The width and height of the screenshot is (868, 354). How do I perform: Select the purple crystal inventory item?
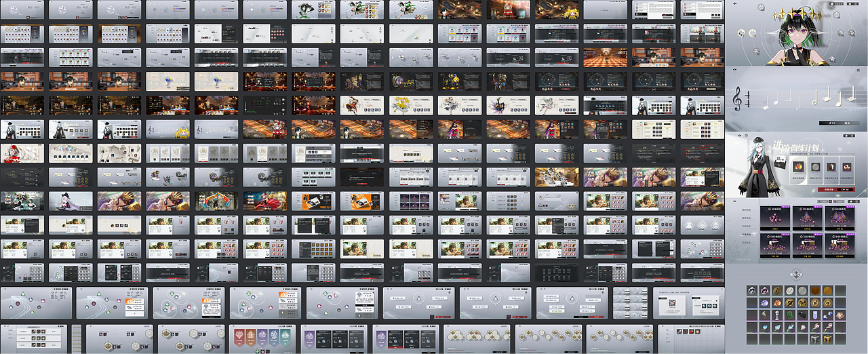765,302
